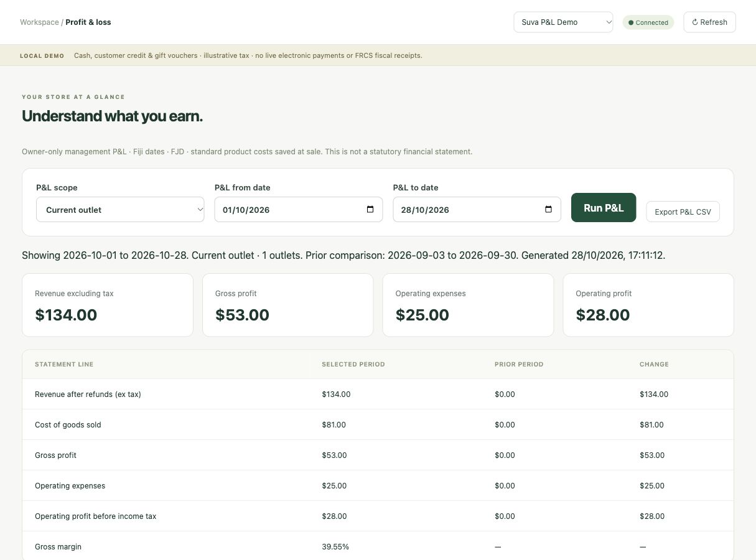The height and width of the screenshot is (560, 756).
Task: Click the Prior Period column header
Action: click(x=519, y=364)
